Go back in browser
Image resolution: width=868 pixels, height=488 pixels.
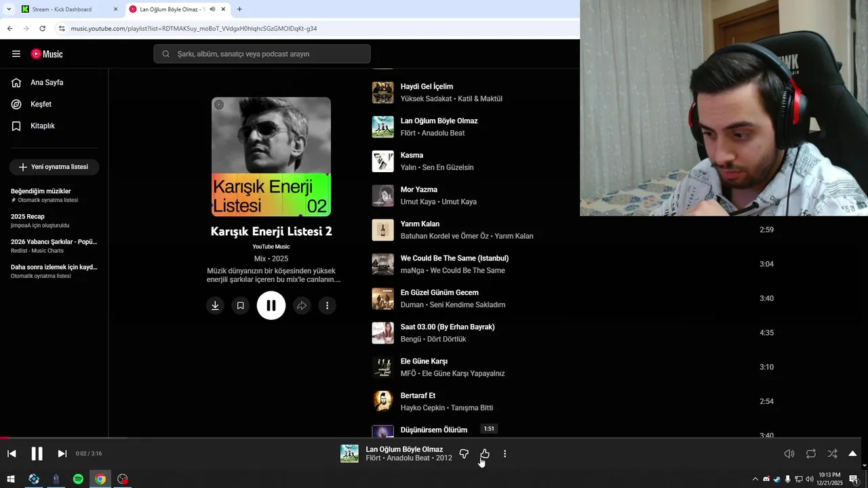pos(9,28)
